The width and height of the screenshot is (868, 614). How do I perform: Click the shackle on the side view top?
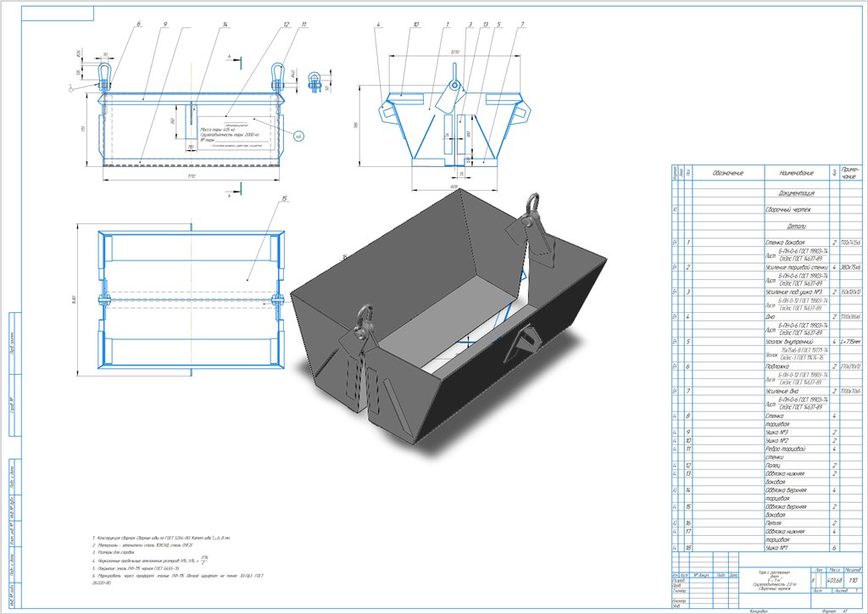(x=454, y=77)
